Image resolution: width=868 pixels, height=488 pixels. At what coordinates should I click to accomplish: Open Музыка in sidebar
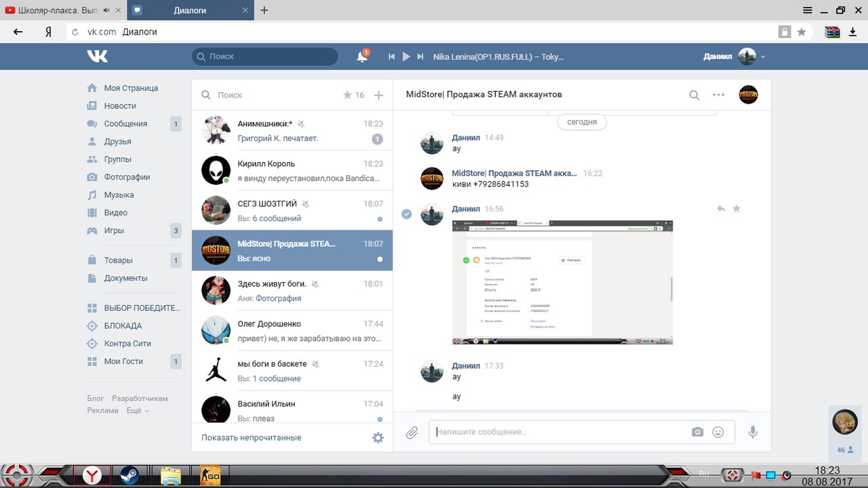pyautogui.click(x=119, y=195)
